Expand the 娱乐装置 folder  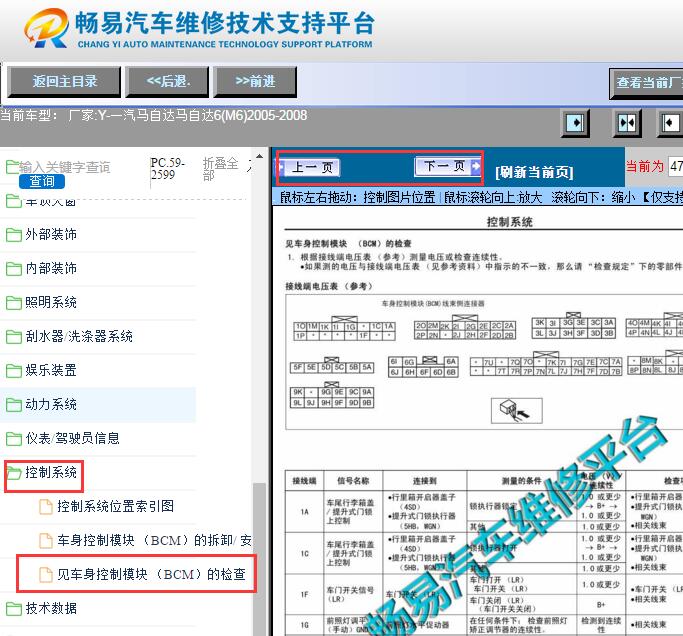pos(51,370)
